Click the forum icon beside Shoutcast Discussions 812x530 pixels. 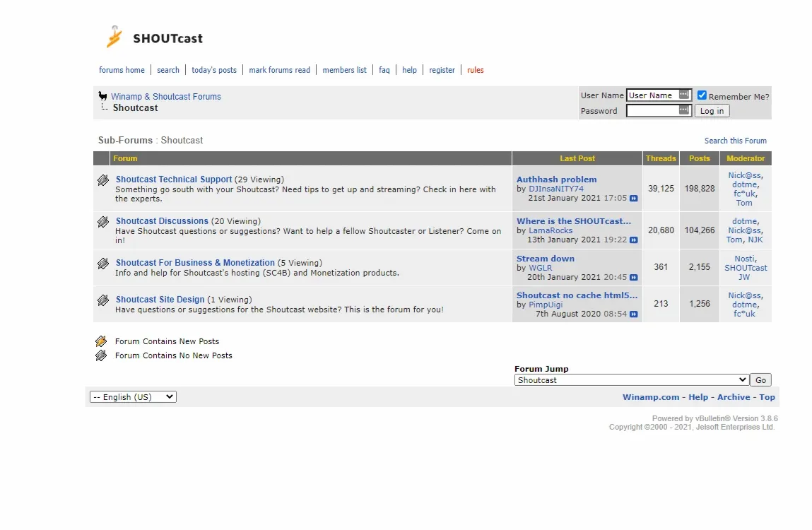pyautogui.click(x=102, y=223)
